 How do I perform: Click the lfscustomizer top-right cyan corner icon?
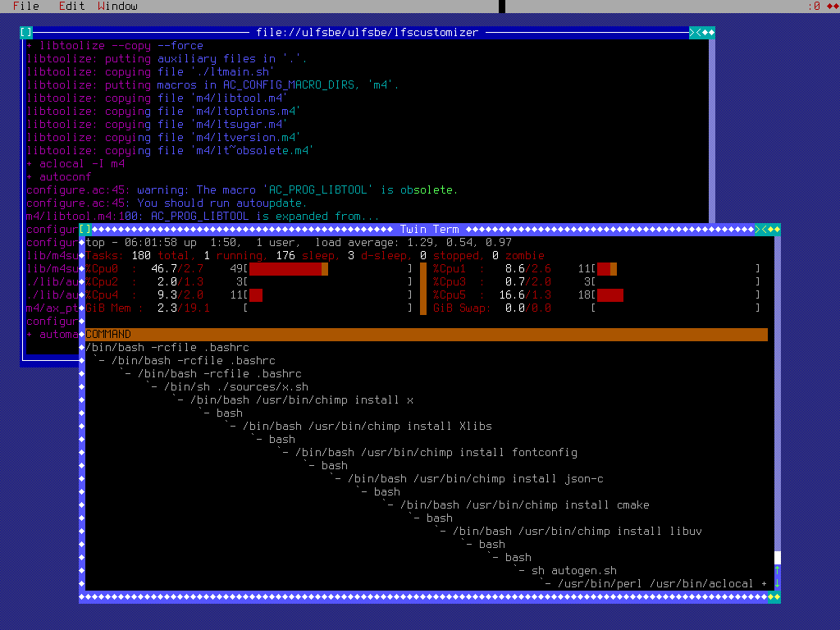click(696, 32)
